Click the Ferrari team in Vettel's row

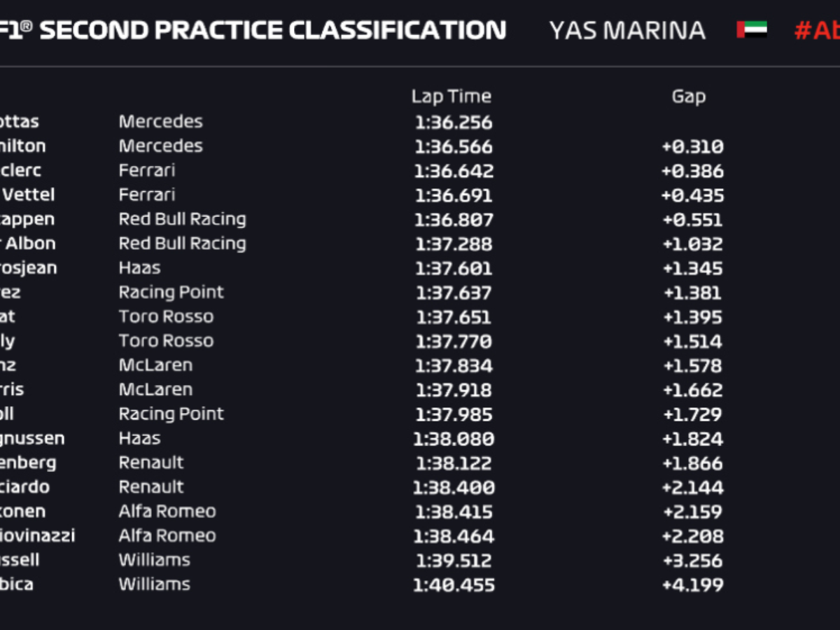point(147,195)
